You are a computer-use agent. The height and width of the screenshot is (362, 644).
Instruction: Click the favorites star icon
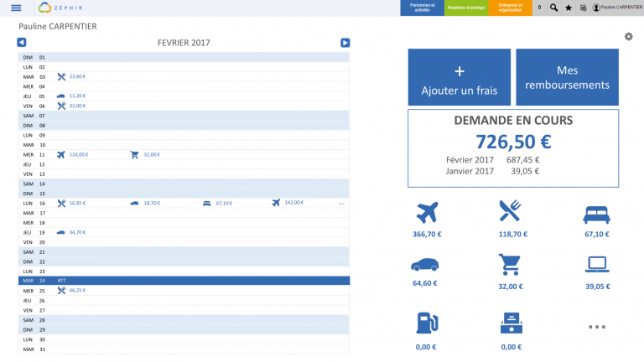point(569,8)
